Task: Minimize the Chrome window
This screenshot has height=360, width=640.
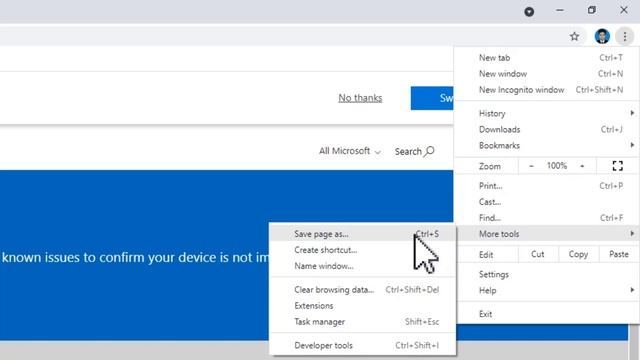Action: click(x=560, y=11)
